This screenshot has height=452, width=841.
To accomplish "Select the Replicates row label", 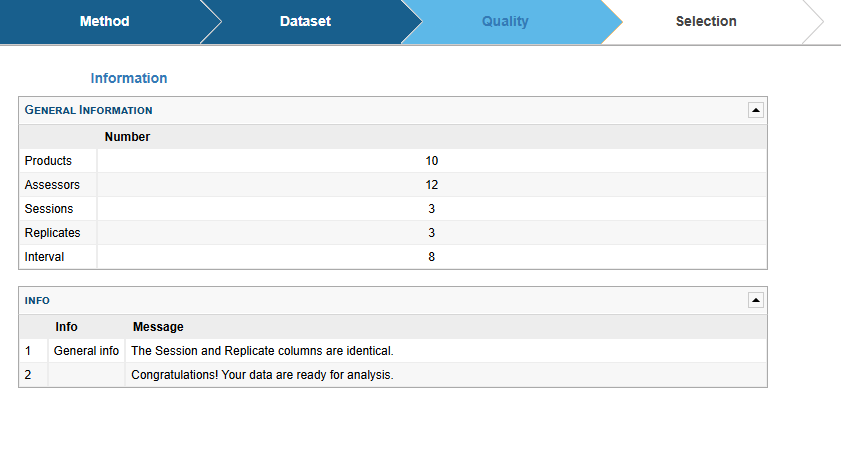I will (x=52, y=233).
